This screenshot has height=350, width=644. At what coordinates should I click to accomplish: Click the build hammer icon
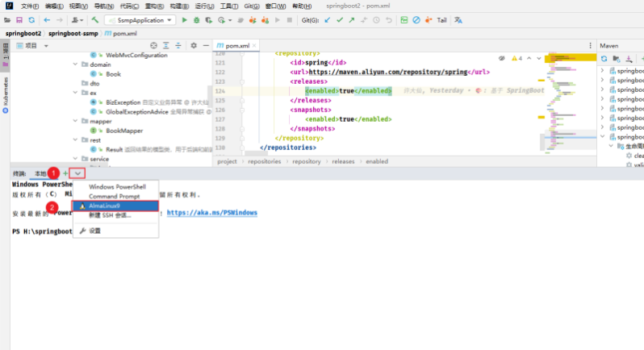(x=95, y=19)
